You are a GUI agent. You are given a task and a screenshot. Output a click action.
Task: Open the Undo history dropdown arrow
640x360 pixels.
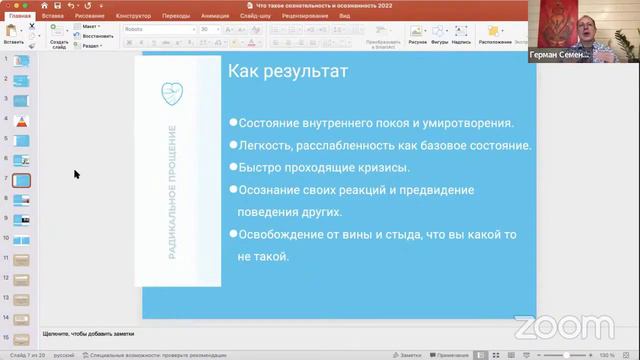coord(78,6)
